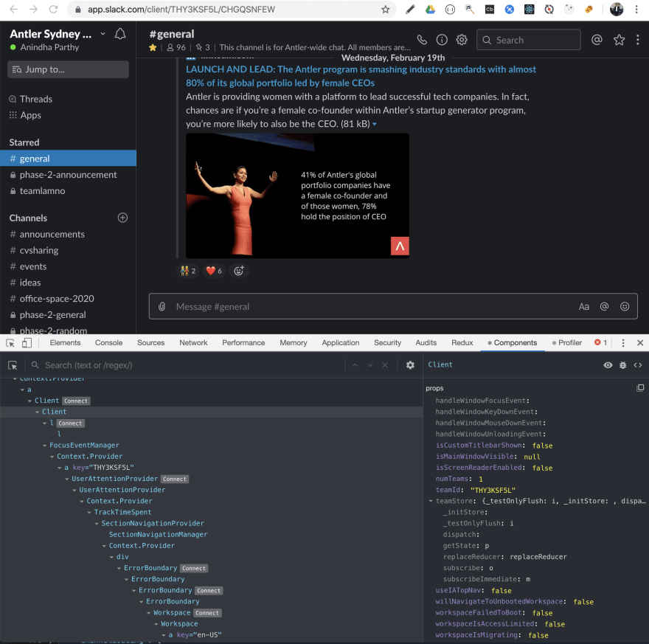The height and width of the screenshot is (644, 649).
Task: Toggle isCustomTitlebarShown false value
Action: pyautogui.click(x=542, y=446)
